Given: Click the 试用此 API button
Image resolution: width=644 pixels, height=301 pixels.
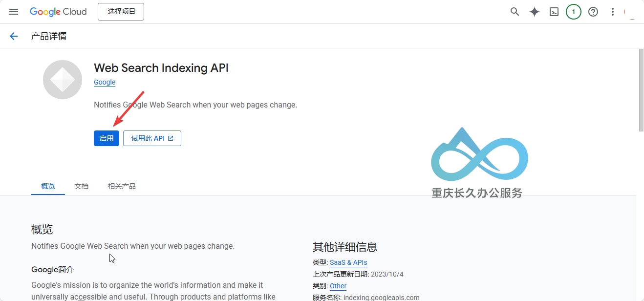Looking at the screenshot, I should coord(152,138).
